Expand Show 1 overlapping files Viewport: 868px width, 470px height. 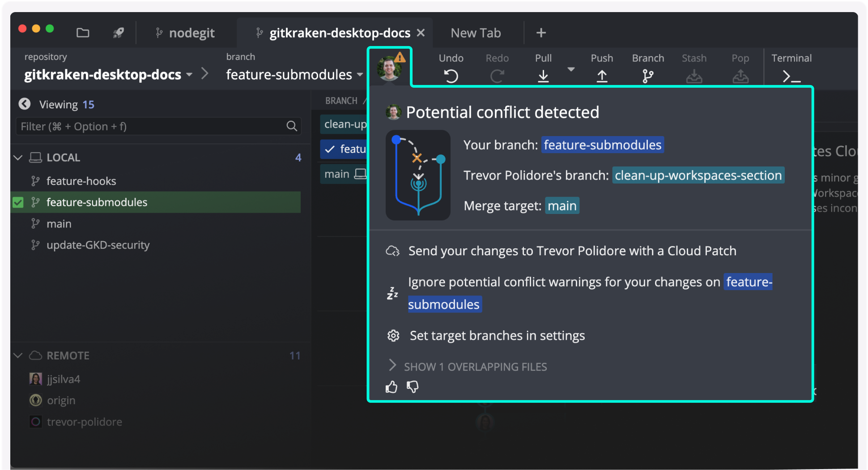tap(468, 367)
